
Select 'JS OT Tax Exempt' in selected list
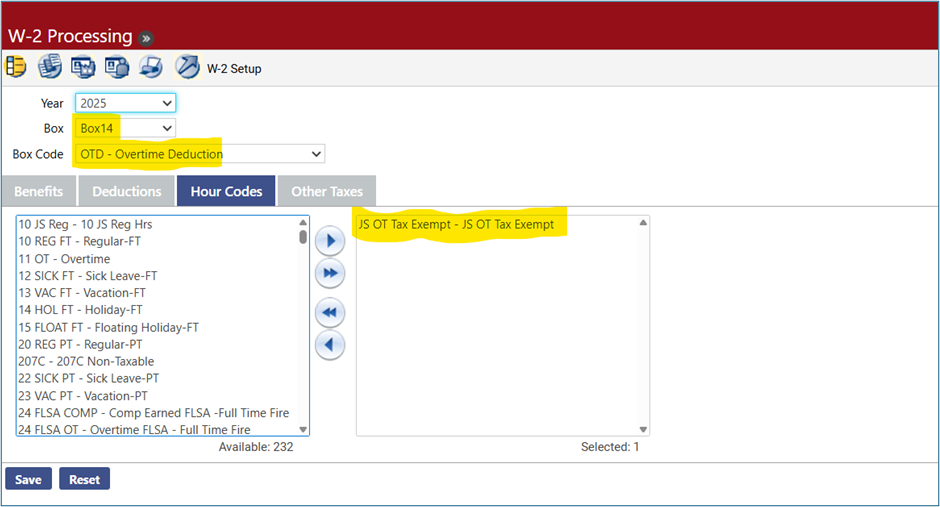(456, 224)
